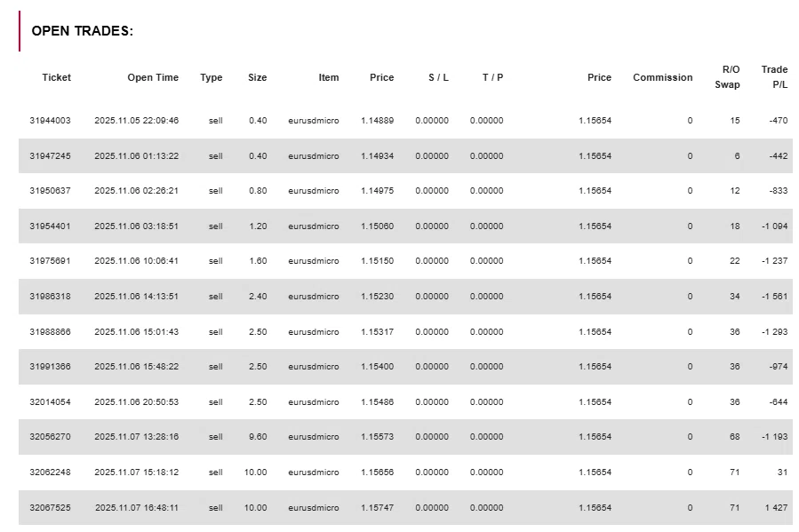Select ticket number 32067525

50,507
